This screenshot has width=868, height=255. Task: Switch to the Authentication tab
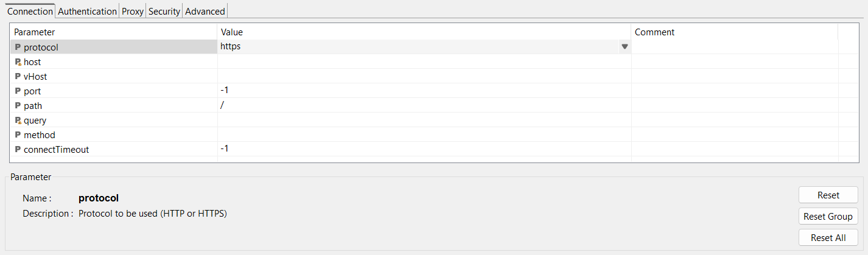point(87,11)
